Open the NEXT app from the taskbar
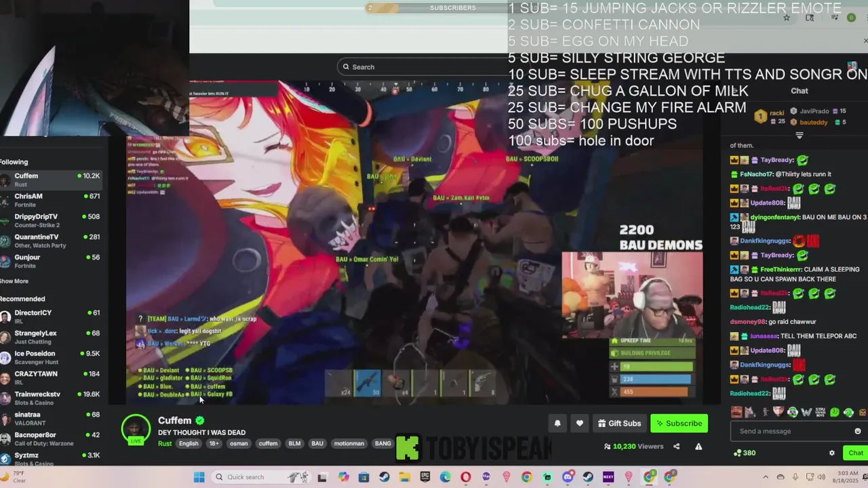This screenshot has height=488, width=868. pyautogui.click(x=608, y=477)
